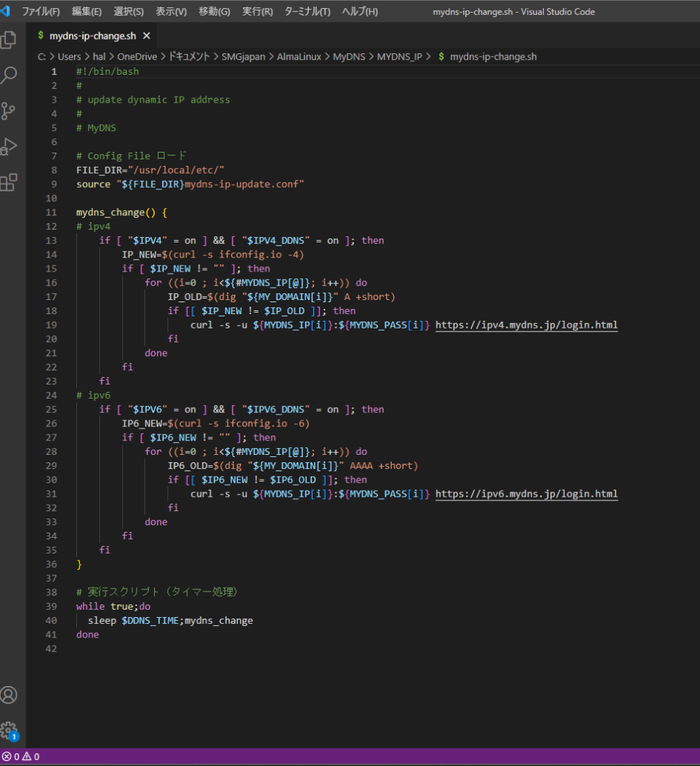Expand the MyDNS breadcrumb folder
This screenshot has height=766, width=700.
[349, 57]
